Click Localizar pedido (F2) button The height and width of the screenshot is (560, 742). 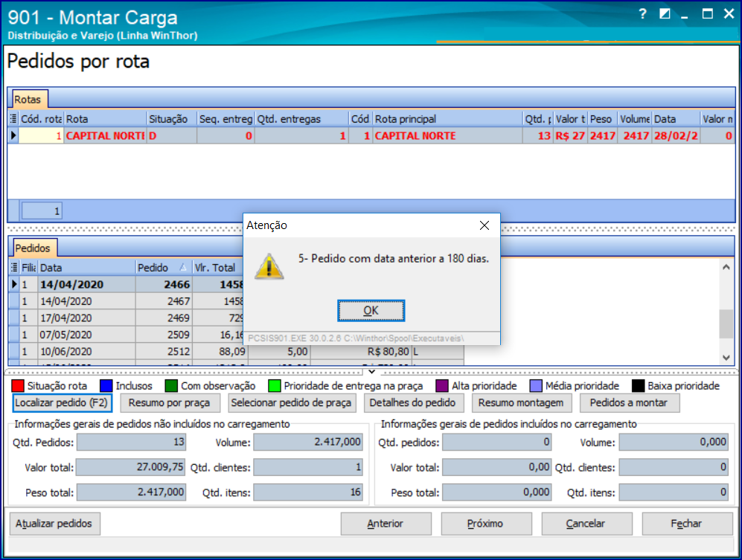[62, 403]
